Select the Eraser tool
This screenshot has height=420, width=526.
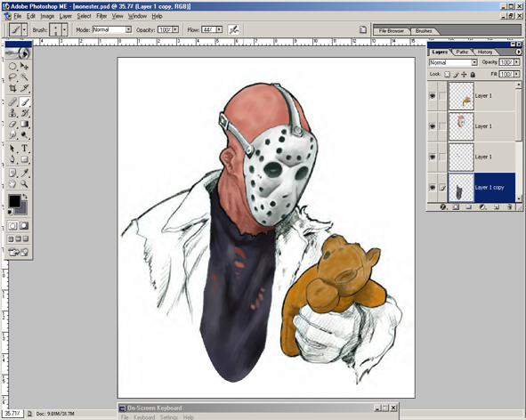point(12,124)
